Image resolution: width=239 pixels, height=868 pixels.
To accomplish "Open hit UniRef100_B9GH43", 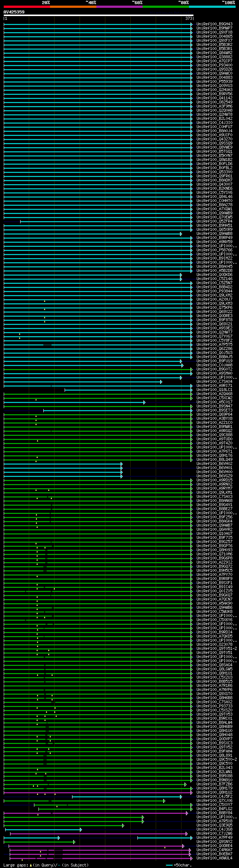I will coord(214,24).
